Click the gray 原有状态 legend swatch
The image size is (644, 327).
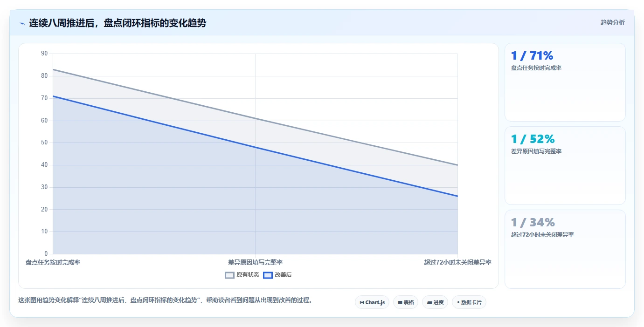(229, 275)
